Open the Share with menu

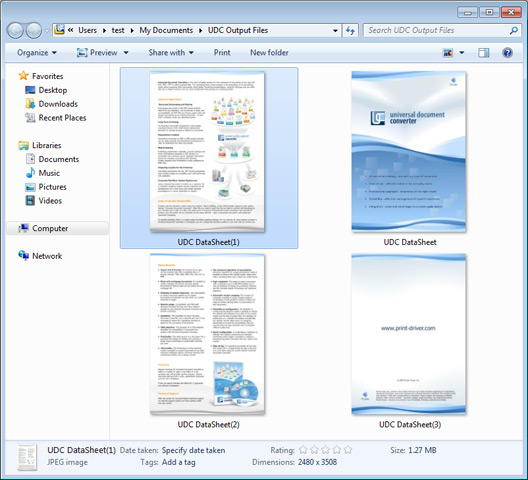tap(171, 53)
